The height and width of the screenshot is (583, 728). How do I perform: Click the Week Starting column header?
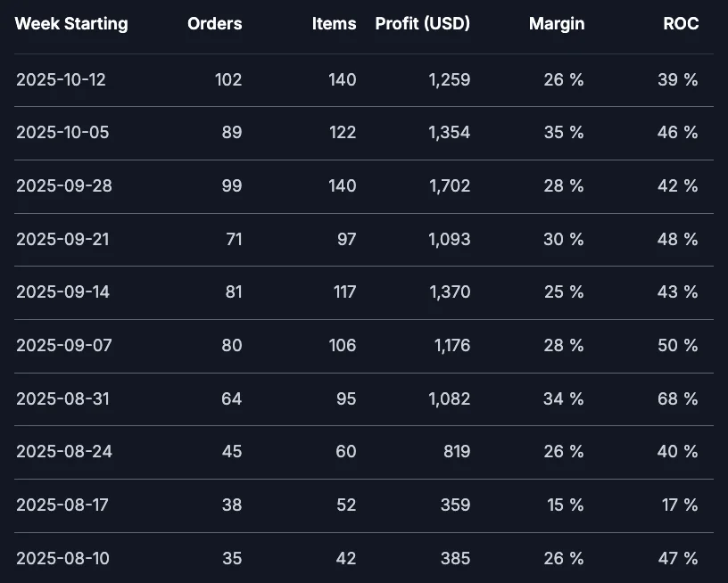pos(71,24)
